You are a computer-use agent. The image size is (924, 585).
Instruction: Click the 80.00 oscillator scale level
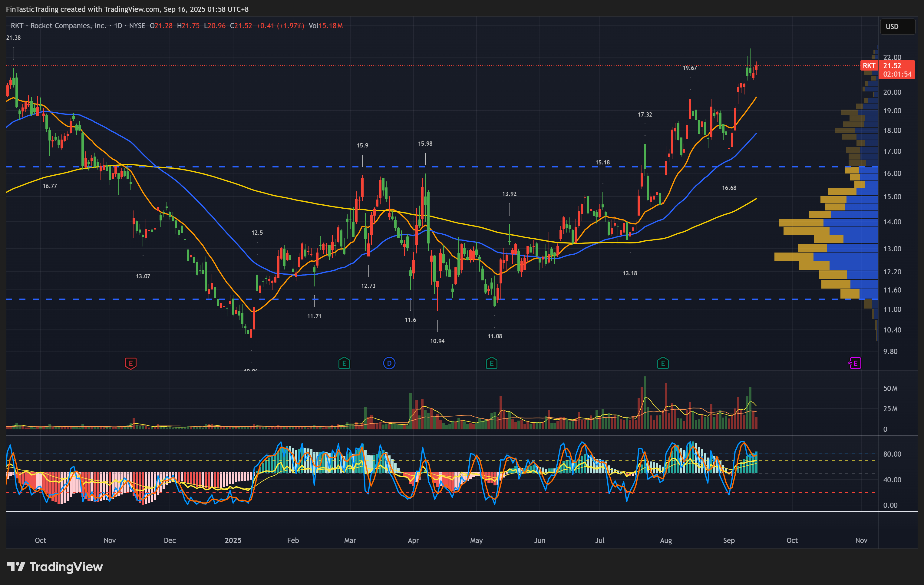click(892, 454)
